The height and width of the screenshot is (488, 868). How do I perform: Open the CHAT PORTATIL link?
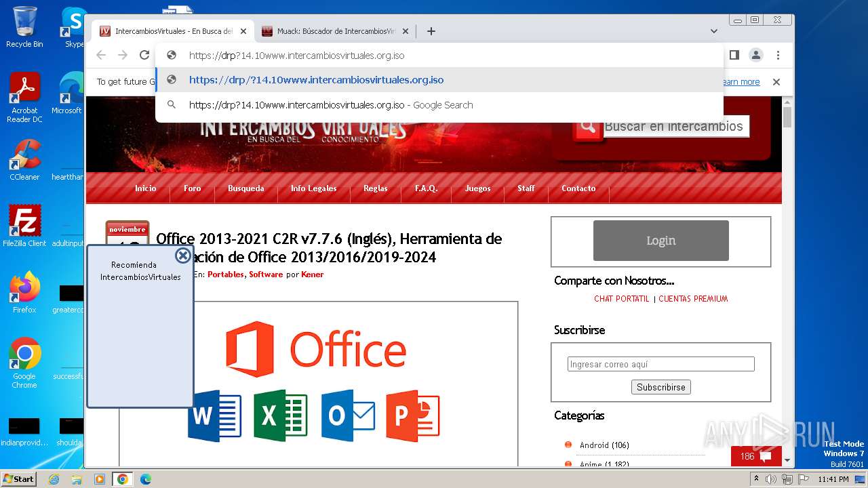tap(622, 299)
